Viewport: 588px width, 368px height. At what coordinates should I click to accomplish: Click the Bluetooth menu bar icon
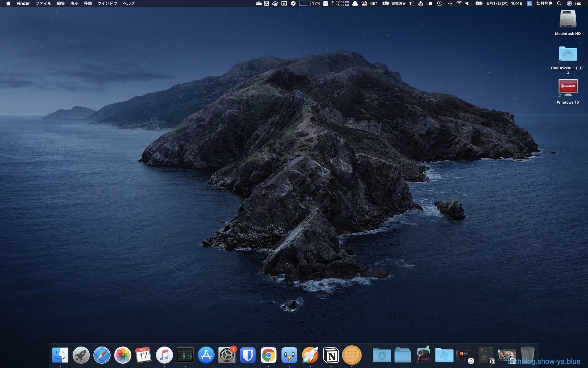pyautogui.click(x=450, y=3)
